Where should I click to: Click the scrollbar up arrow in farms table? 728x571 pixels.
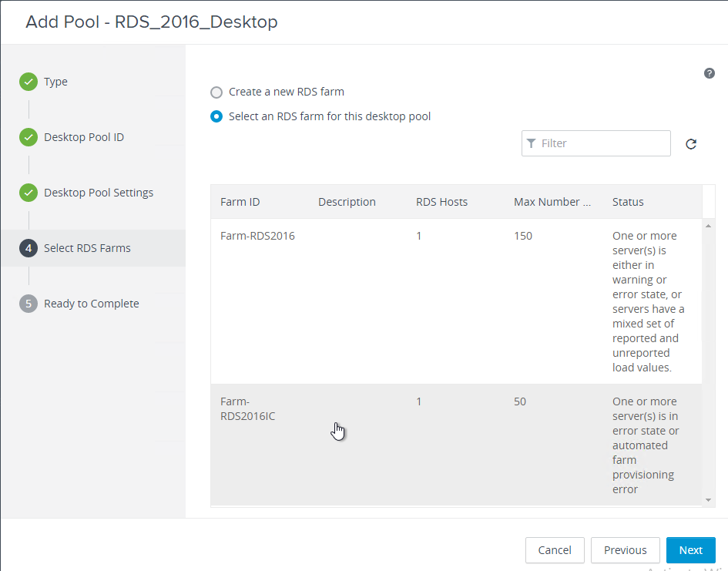coord(708,226)
